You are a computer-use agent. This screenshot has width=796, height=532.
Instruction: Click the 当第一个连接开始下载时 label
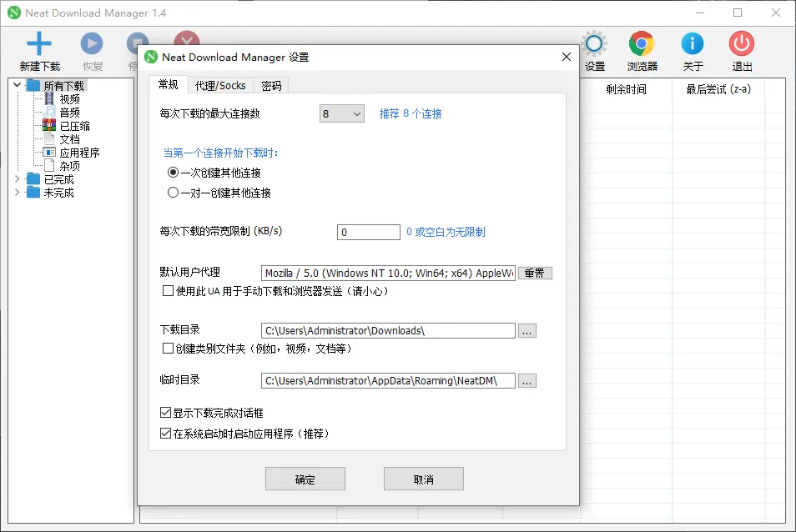[221, 153]
